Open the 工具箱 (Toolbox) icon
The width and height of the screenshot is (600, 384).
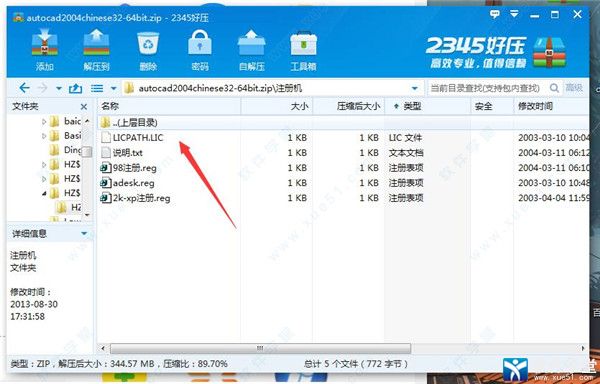(x=303, y=49)
